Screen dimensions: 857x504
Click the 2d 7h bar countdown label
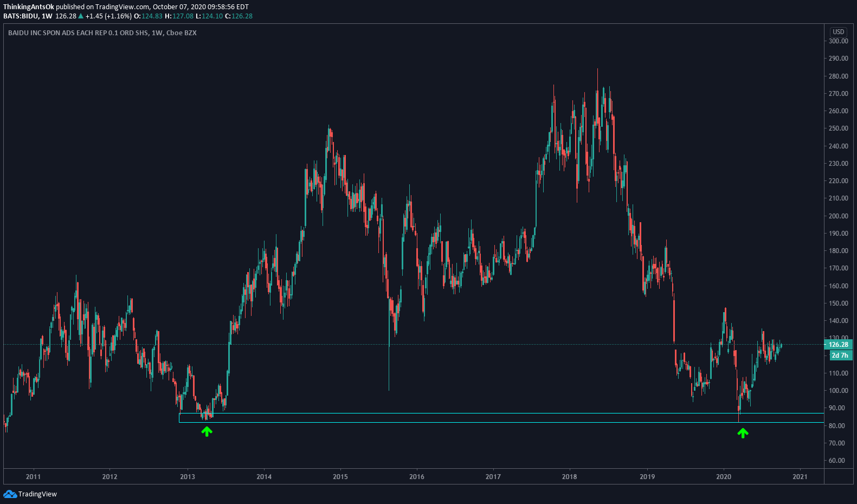(x=841, y=356)
